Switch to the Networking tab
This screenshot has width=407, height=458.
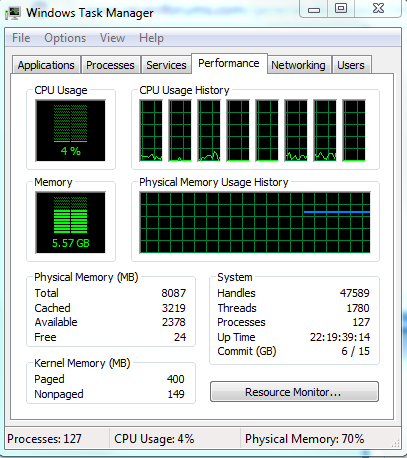pyautogui.click(x=298, y=65)
